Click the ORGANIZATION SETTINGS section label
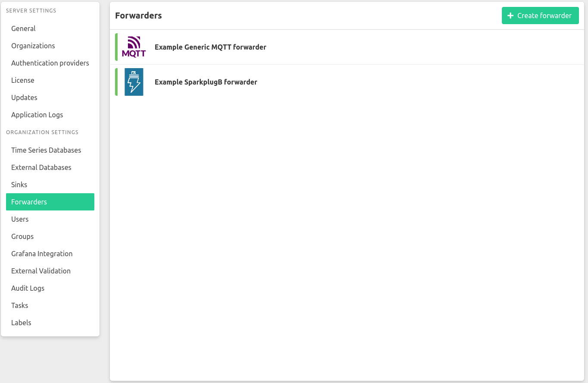Screen dimensions: 588x383 pyautogui.click(x=42, y=132)
